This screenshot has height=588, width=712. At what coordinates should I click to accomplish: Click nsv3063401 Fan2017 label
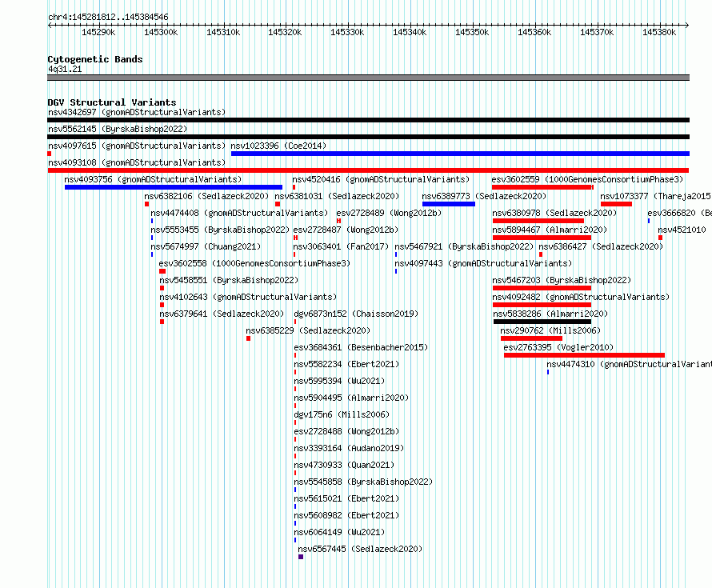(x=341, y=246)
